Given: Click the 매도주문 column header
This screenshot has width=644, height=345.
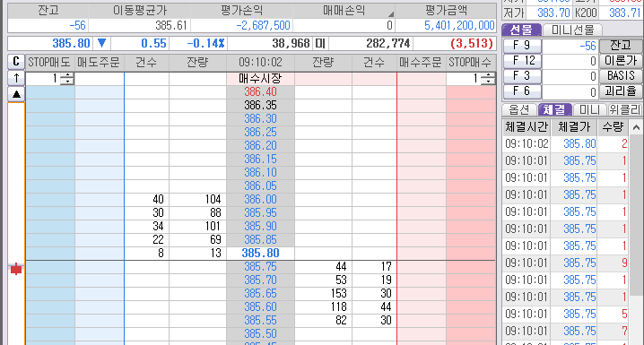Looking at the screenshot, I should tap(99, 62).
